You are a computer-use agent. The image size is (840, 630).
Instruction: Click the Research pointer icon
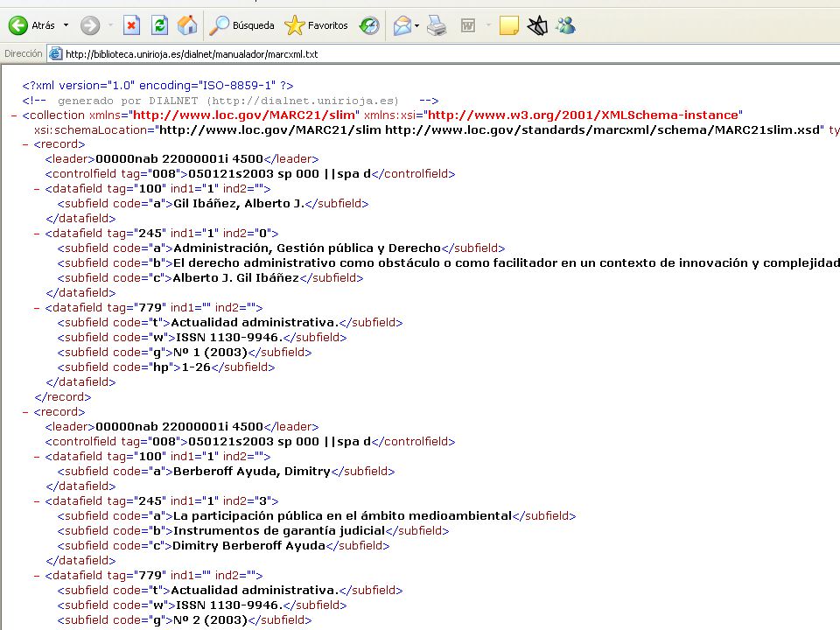[537, 25]
